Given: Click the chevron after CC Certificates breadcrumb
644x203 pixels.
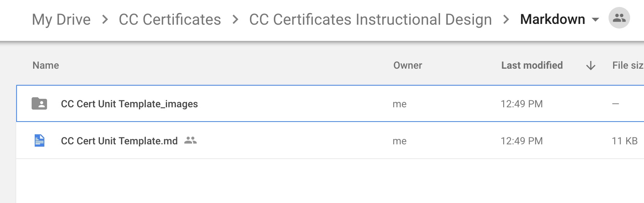Looking at the screenshot, I should click(x=235, y=19).
